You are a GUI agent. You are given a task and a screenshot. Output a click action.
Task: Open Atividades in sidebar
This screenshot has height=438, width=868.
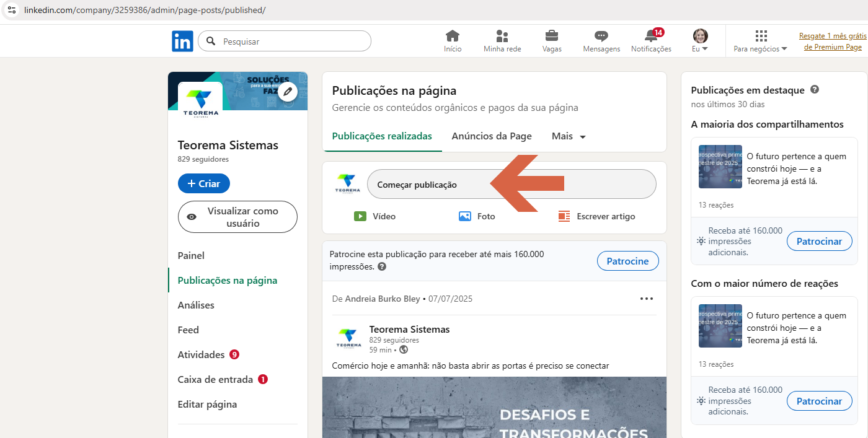pos(201,354)
